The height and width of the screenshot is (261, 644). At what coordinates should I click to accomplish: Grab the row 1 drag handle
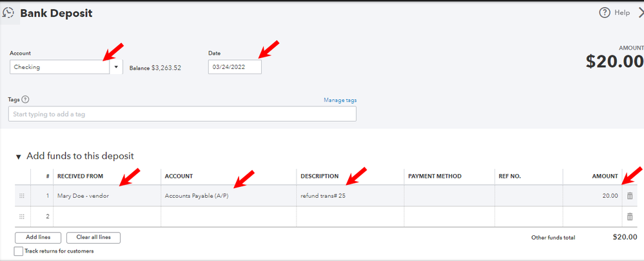(22, 196)
